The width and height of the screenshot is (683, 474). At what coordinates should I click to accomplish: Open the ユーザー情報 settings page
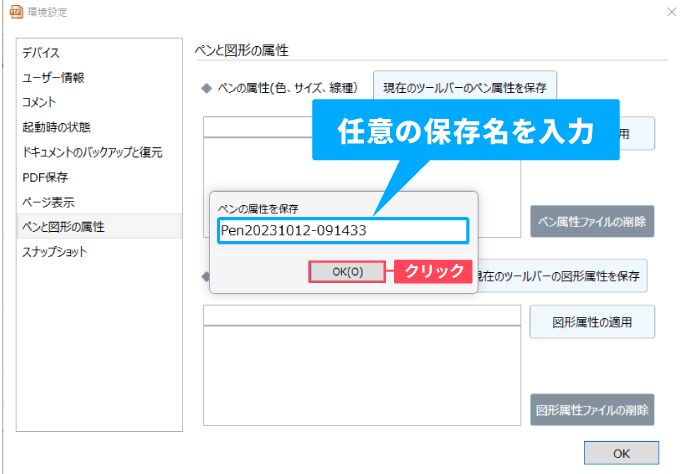pos(53,77)
